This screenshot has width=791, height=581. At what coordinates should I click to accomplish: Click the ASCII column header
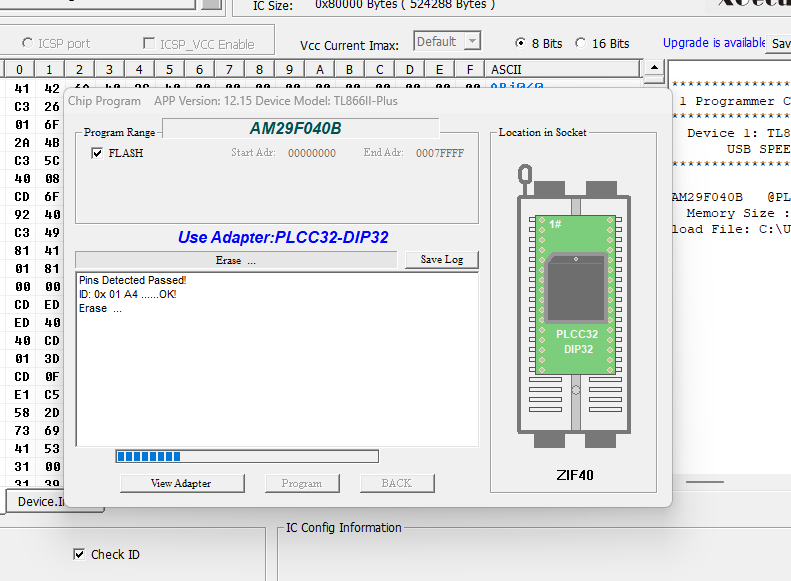click(505, 69)
